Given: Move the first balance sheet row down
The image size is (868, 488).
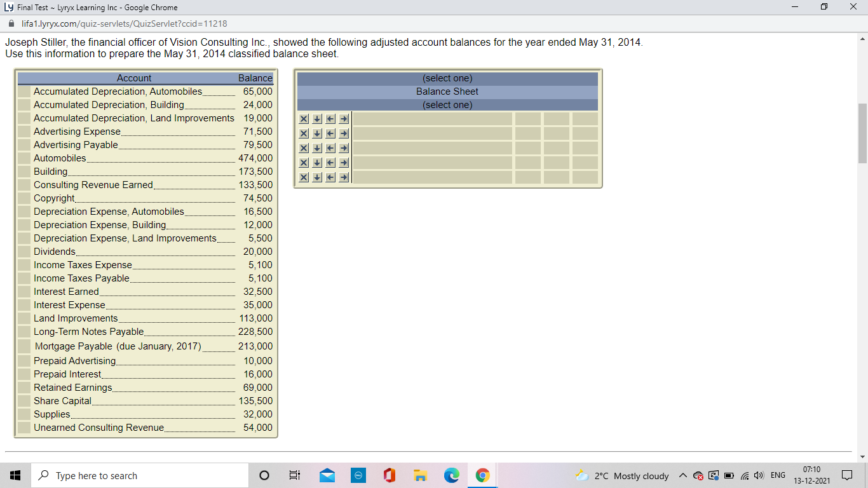Looking at the screenshot, I should pyautogui.click(x=317, y=119).
